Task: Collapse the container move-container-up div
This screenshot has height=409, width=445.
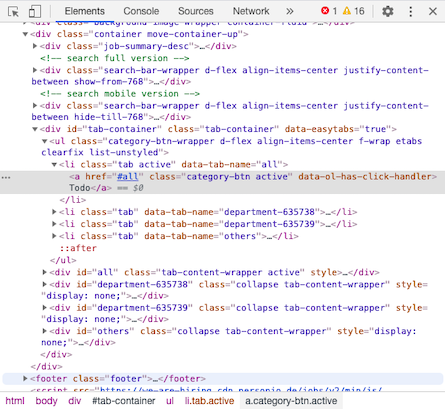Action: 25,34
